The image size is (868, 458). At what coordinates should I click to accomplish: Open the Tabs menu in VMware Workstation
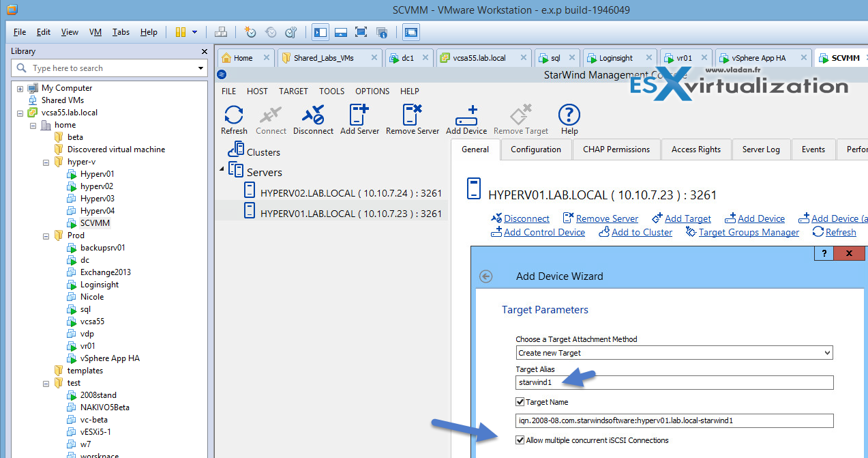click(x=121, y=32)
